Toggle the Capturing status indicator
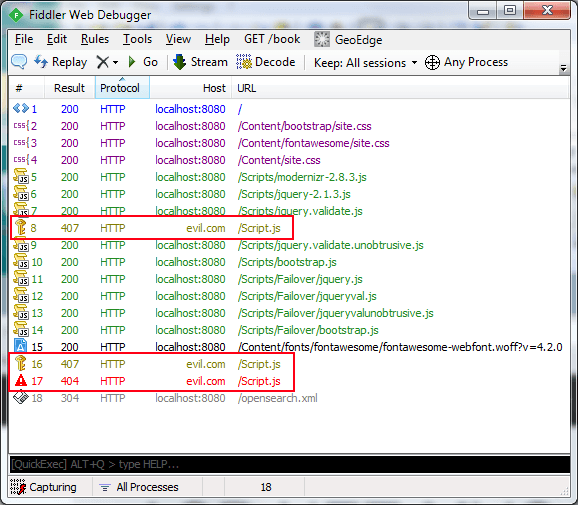Viewport: 578px width, 505px height. [x=43, y=487]
